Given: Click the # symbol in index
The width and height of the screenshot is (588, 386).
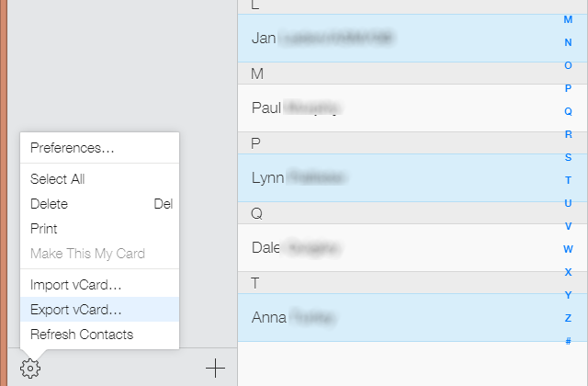Looking at the screenshot, I should point(568,341).
